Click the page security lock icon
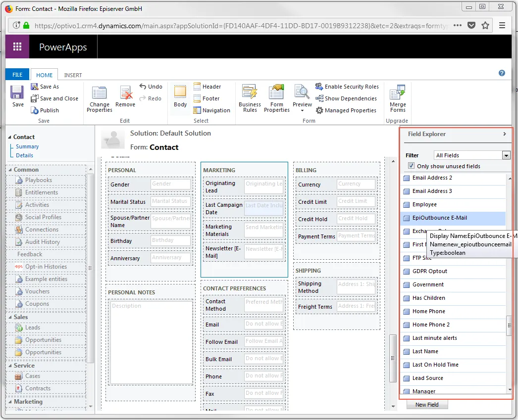The height and width of the screenshot is (420, 518). point(26,25)
